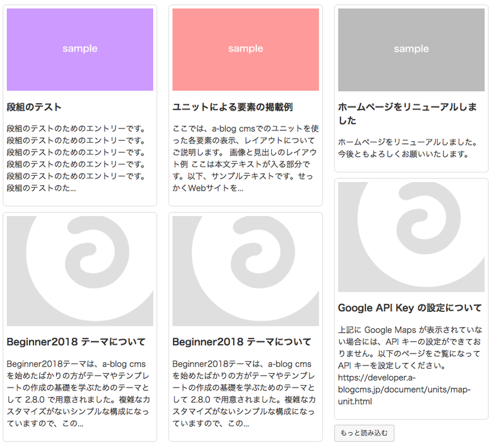
Task: Click spiral thumbnail of left-column Beginner2018 card
Action: [80, 271]
